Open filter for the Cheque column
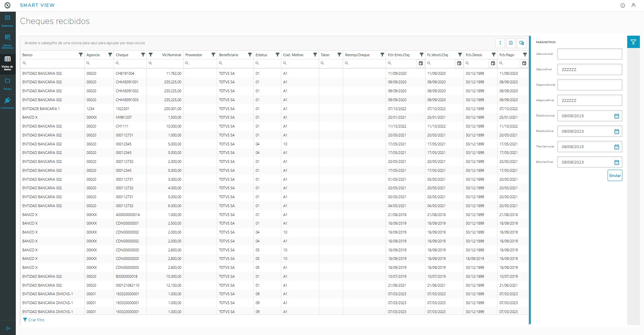644x335 pixels. pyautogui.click(x=143, y=55)
